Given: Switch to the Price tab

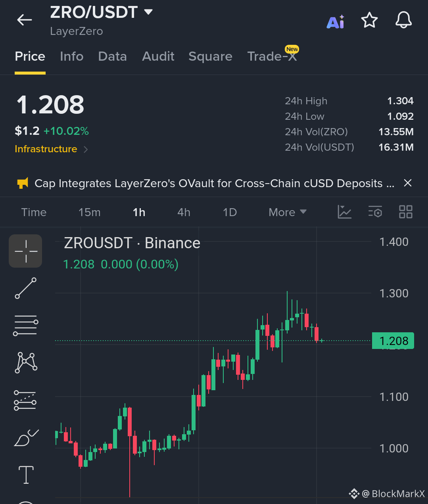Looking at the screenshot, I should 30,56.
